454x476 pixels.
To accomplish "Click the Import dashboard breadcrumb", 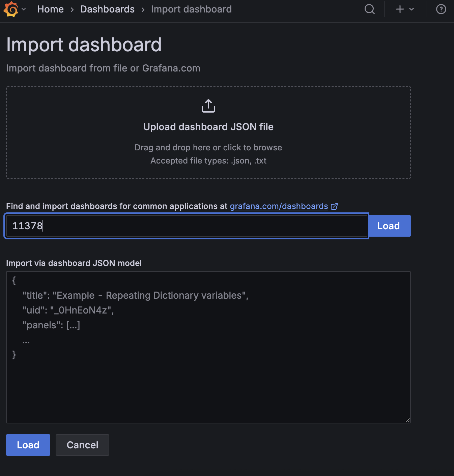I will [191, 9].
